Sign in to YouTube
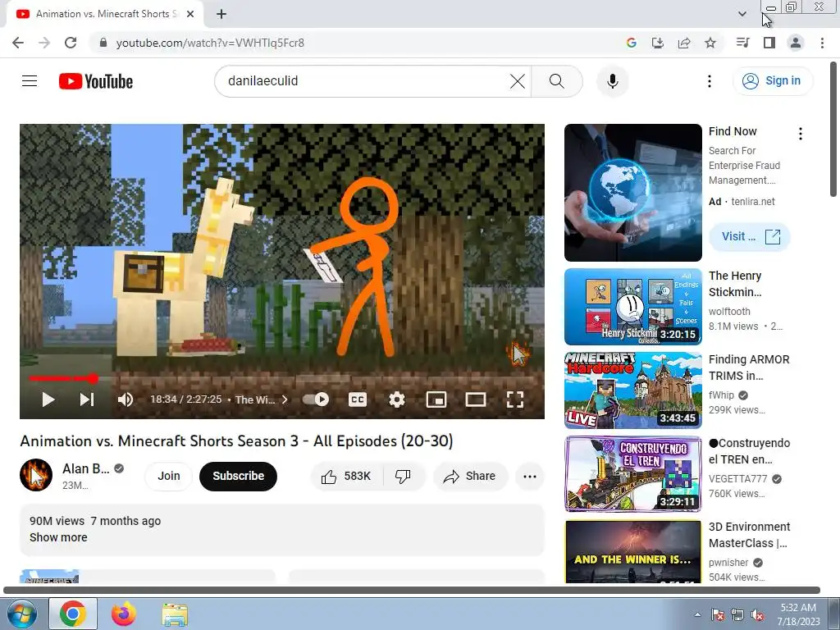Image resolution: width=840 pixels, height=630 pixels. (x=773, y=81)
